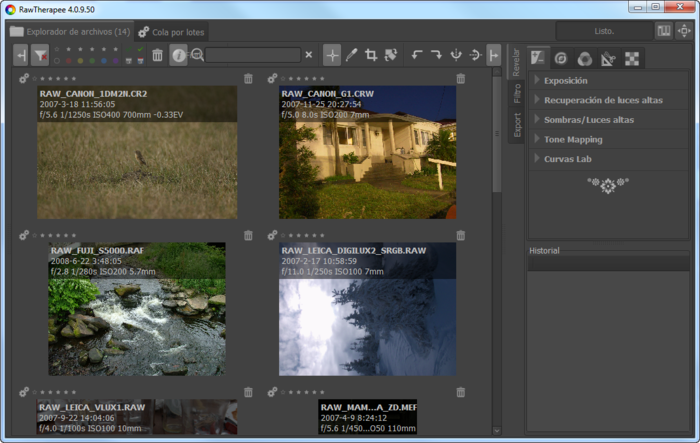Screen dimensions: 700x443
Task: Trash icon above RAW_CANON_G1.CRW thumbnail
Action: tap(461, 79)
